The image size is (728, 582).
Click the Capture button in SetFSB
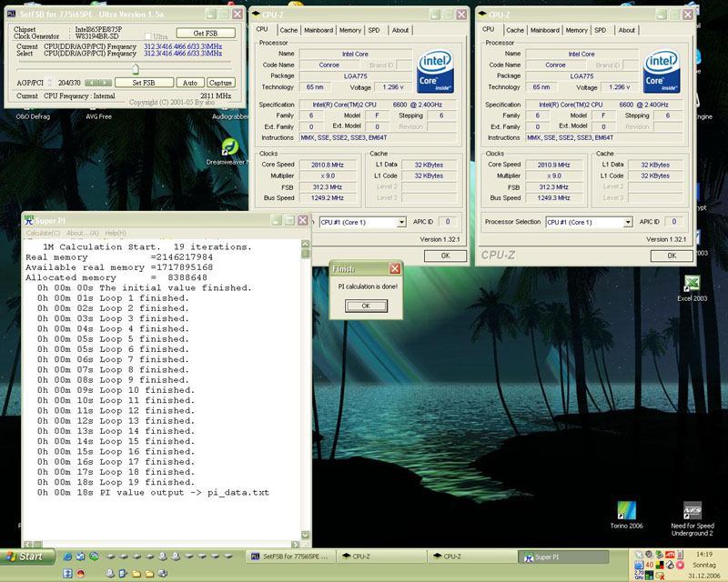click(220, 83)
